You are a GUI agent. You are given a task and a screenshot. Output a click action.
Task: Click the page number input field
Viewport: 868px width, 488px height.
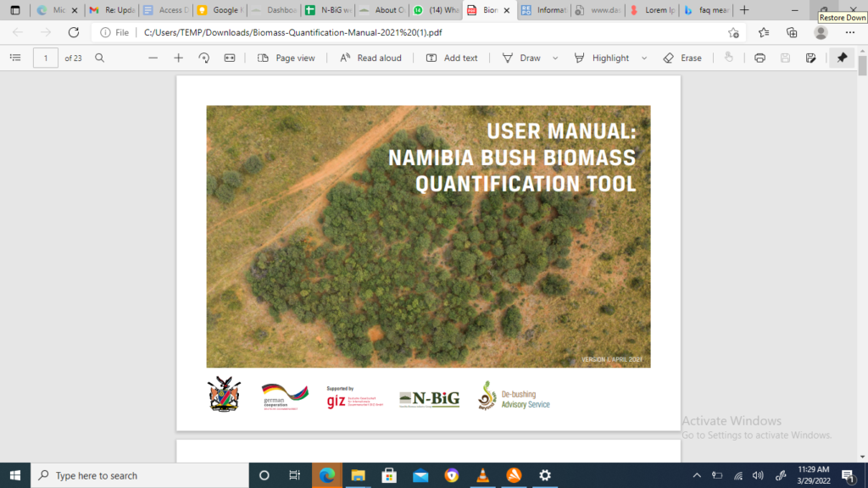tap(45, 58)
